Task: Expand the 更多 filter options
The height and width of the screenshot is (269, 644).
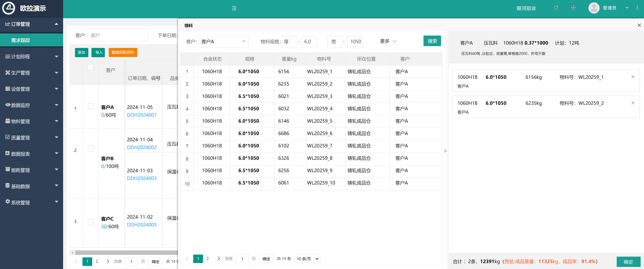Action: (x=388, y=41)
